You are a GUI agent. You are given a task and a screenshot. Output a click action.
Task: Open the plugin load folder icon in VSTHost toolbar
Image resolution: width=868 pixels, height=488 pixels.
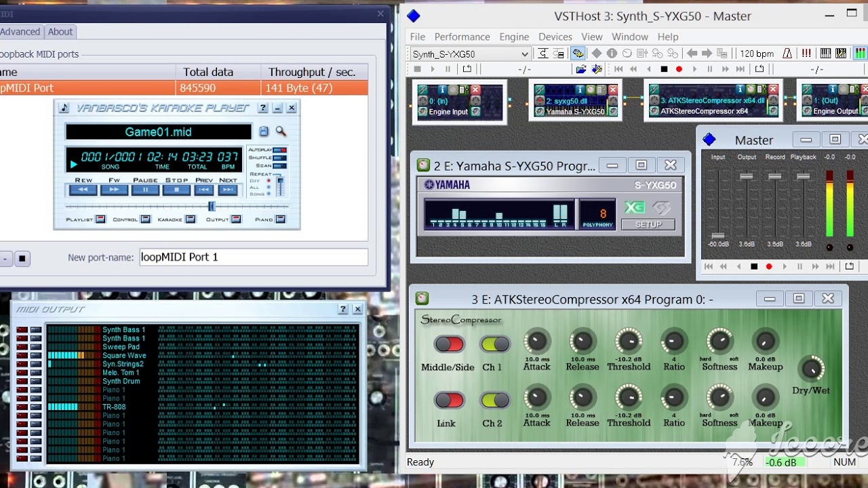[581, 69]
